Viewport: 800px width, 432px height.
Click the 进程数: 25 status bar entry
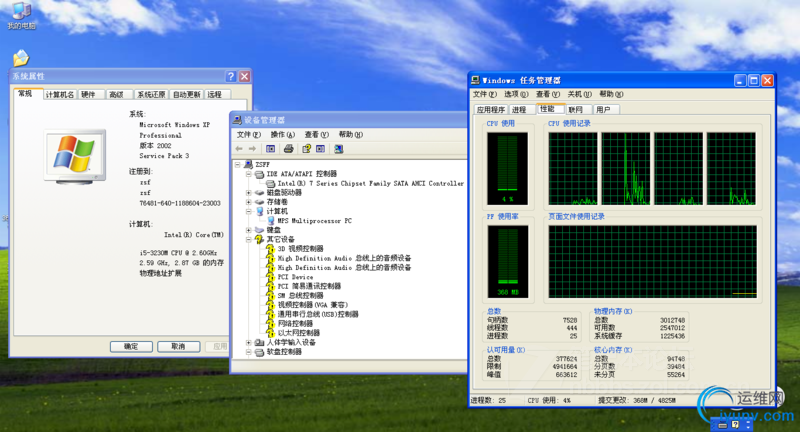click(x=488, y=401)
